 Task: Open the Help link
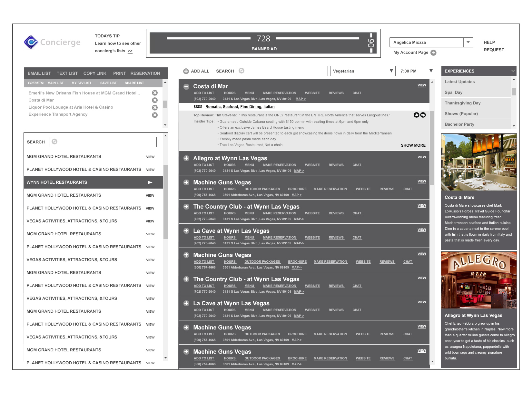[489, 43]
